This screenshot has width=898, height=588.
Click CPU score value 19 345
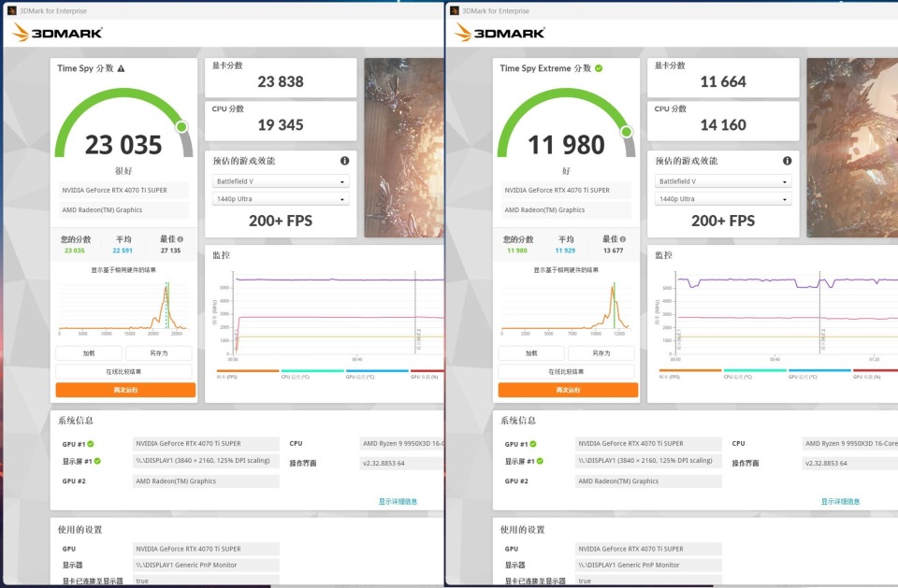281,125
